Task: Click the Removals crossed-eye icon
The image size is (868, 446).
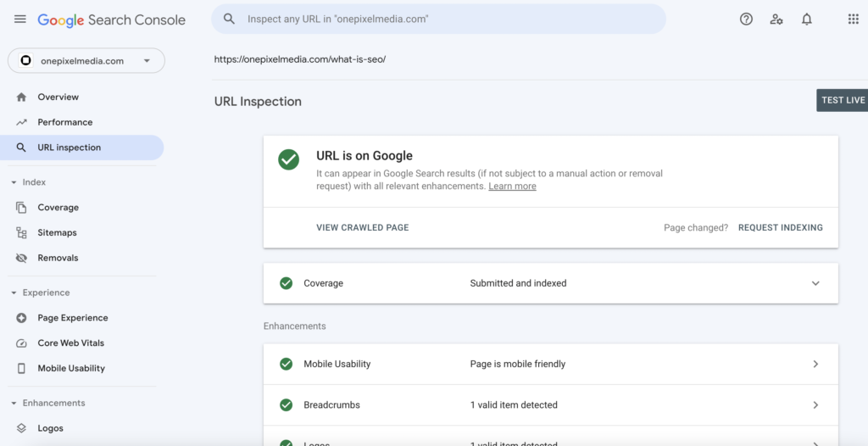Action: pos(21,258)
